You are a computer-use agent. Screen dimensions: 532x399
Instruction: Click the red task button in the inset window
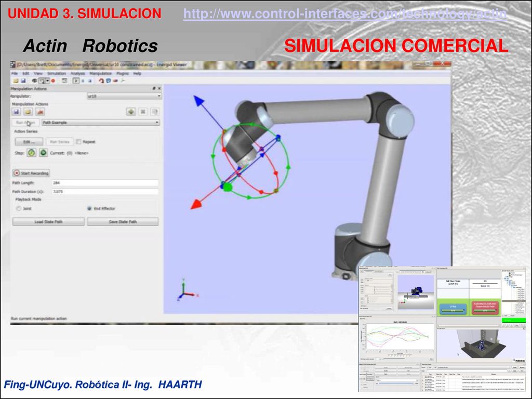pos(485,308)
